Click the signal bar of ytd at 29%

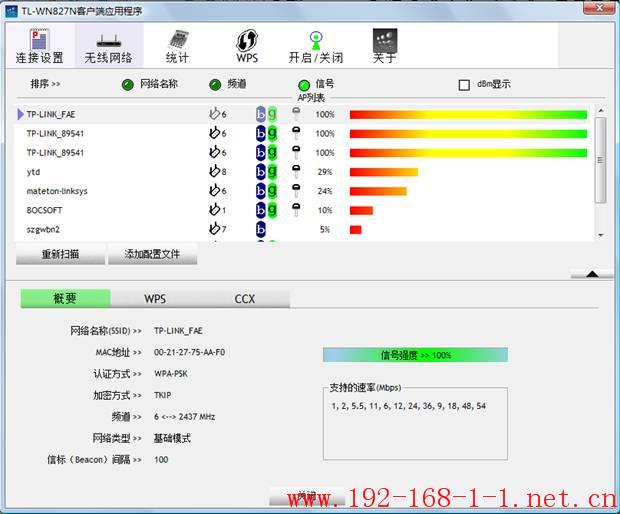click(x=384, y=172)
